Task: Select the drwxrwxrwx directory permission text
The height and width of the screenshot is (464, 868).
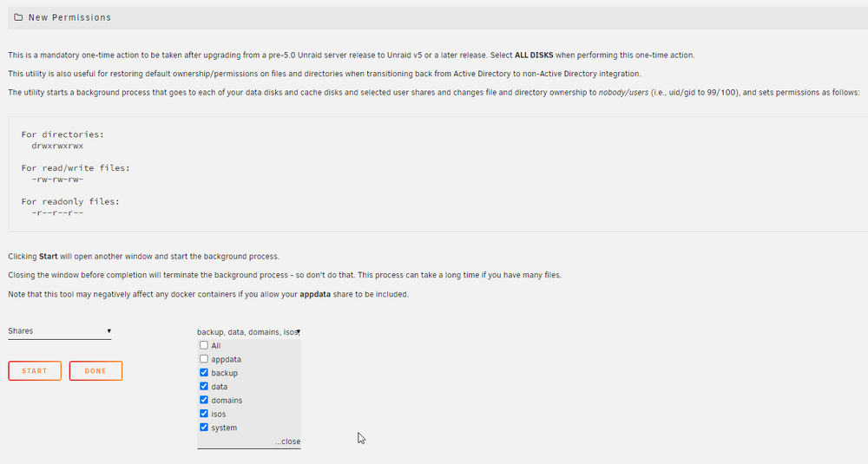Action: pos(57,146)
